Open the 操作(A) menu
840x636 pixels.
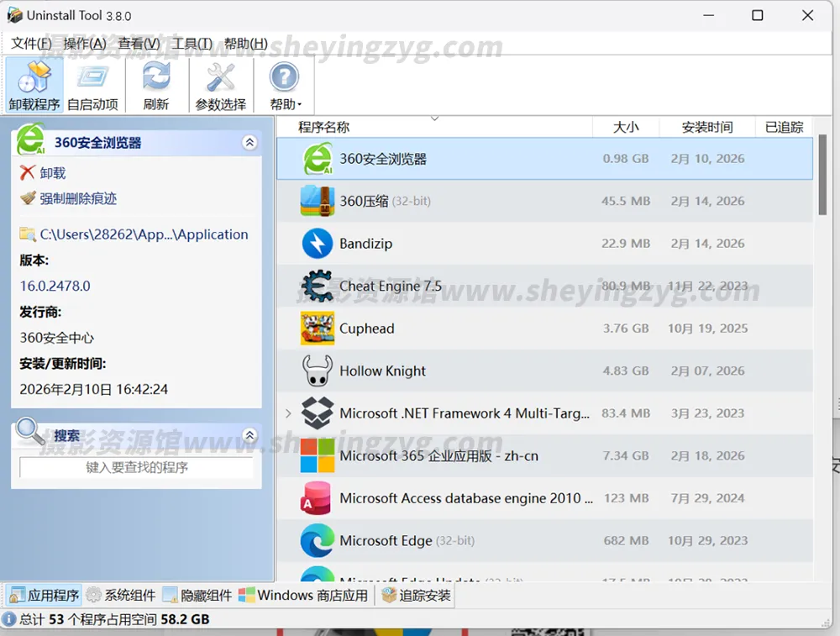[x=85, y=44]
